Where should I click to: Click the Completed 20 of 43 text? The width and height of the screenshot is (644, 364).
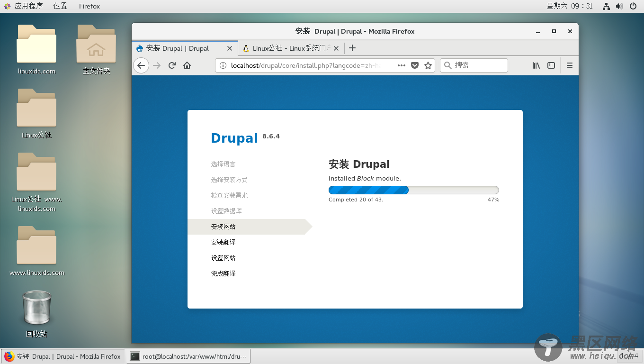point(356,200)
